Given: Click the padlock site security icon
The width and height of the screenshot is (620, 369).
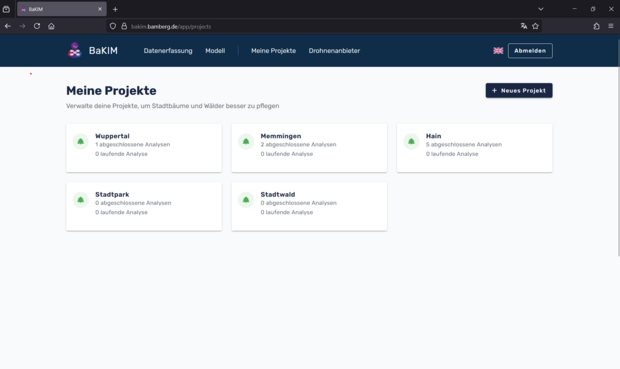Looking at the screenshot, I should (124, 26).
